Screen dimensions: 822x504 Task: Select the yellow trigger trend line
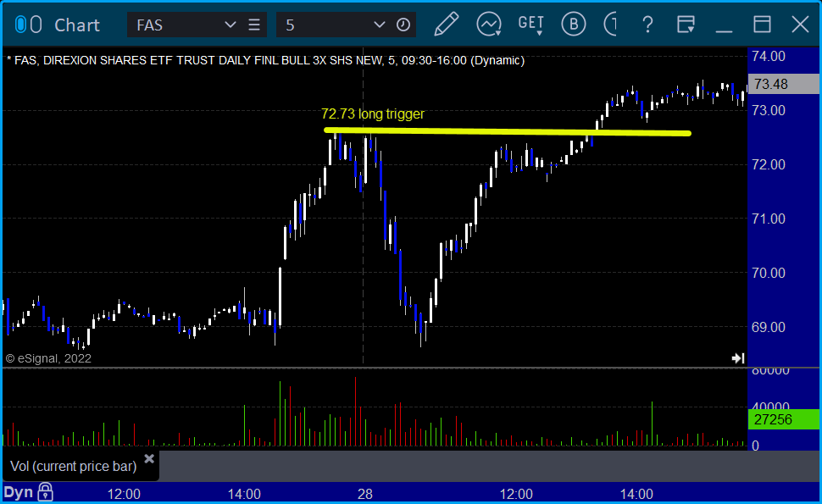pos(508,131)
